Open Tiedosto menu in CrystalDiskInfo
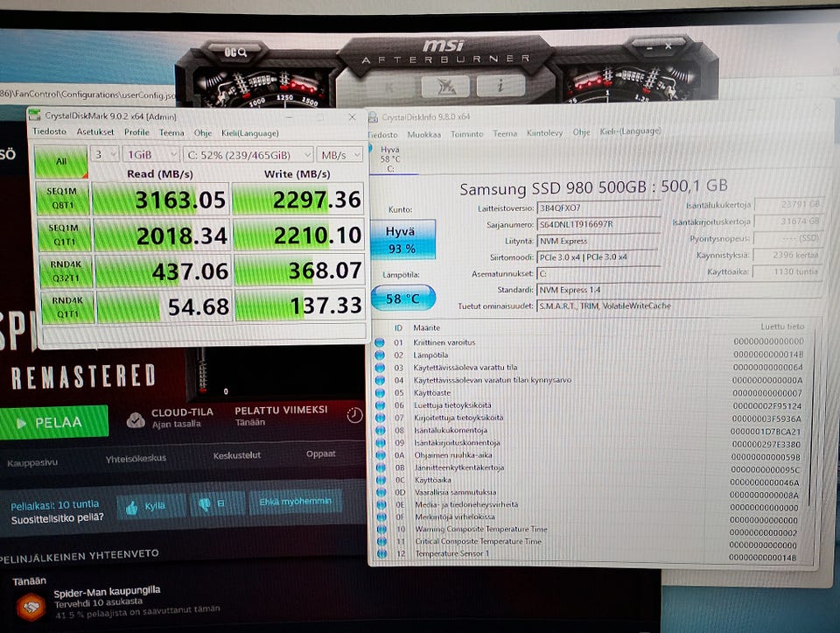840x633 pixels. [382, 135]
